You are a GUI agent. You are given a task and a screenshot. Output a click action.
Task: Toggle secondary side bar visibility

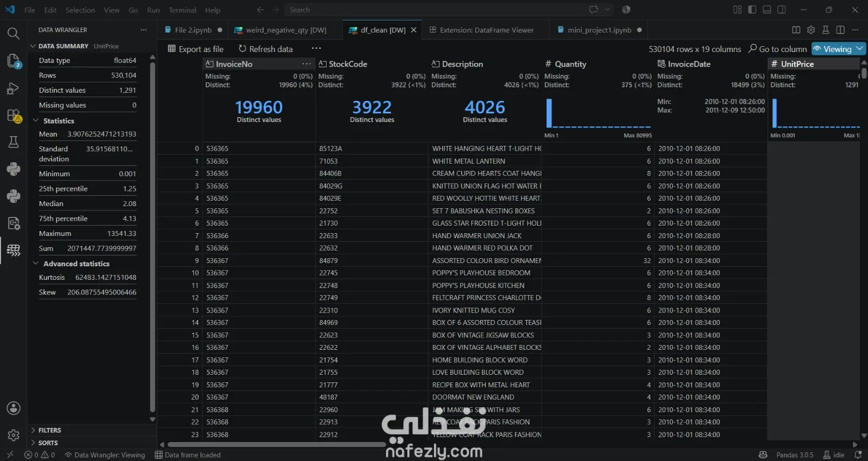781,10
